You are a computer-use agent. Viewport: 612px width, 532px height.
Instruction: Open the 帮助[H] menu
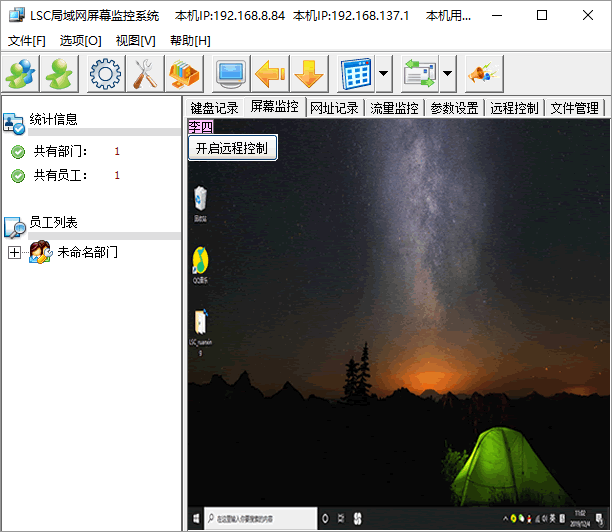click(x=190, y=41)
